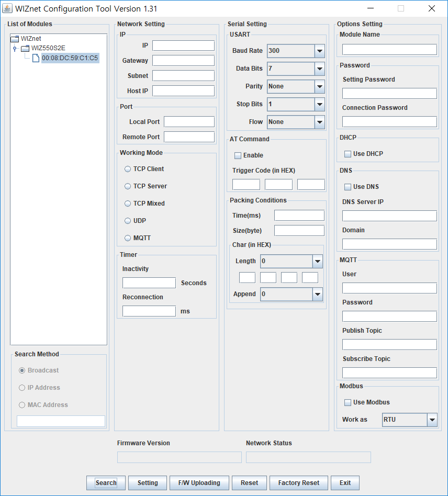Click the Inactivity seconds input field
The image size is (448, 496).
tap(149, 283)
